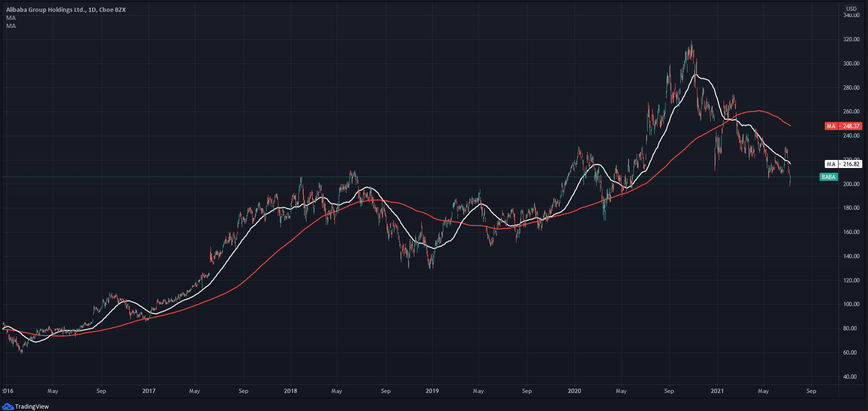868x411 pixels.
Task: Click the 2019 label on time axis
Action: pyautogui.click(x=432, y=391)
